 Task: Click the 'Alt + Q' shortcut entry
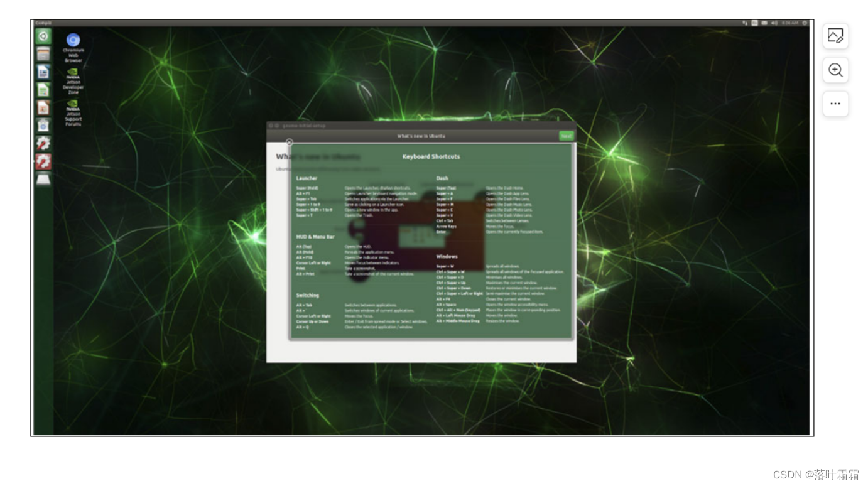pyautogui.click(x=302, y=327)
